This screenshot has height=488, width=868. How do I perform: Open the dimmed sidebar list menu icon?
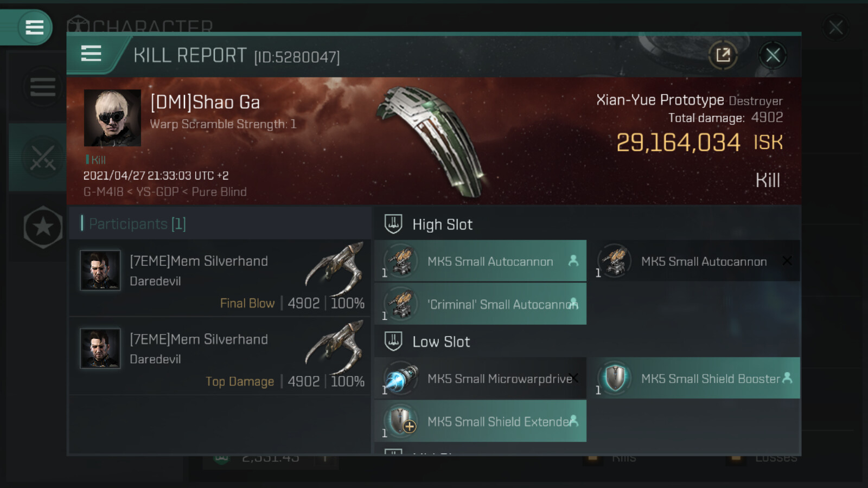click(x=42, y=87)
